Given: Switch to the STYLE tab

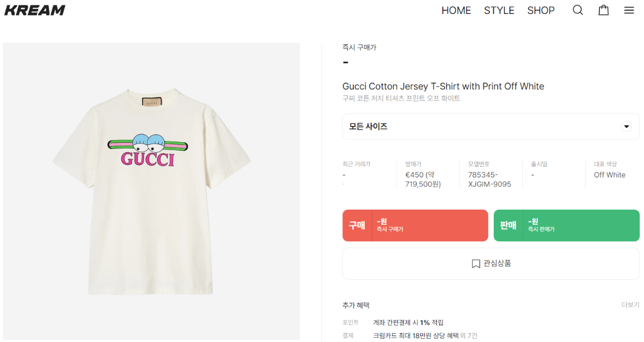Looking at the screenshot, I should click(x=499, y=11).
